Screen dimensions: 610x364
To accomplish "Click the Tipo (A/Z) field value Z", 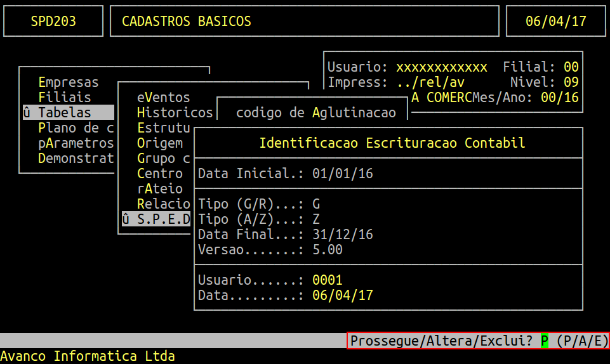I will (x=316, y=219).
